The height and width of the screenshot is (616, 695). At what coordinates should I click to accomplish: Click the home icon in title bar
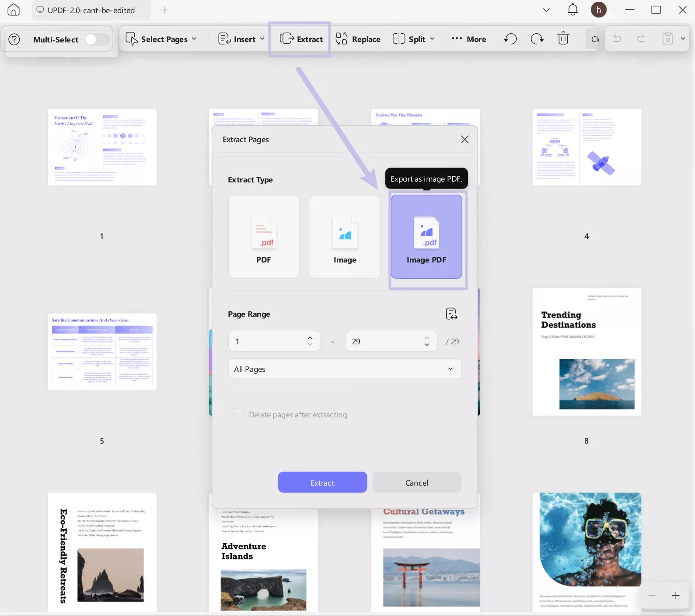pos(14,10)
